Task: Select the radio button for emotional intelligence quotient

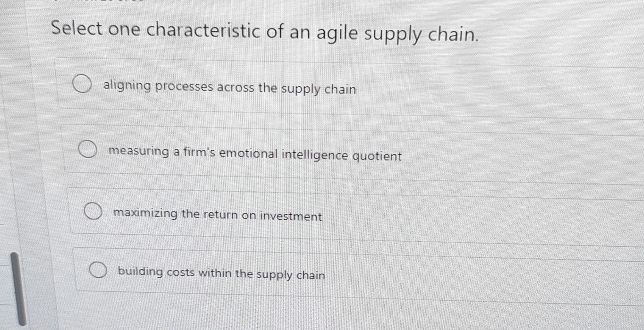Action: point(87,148)
